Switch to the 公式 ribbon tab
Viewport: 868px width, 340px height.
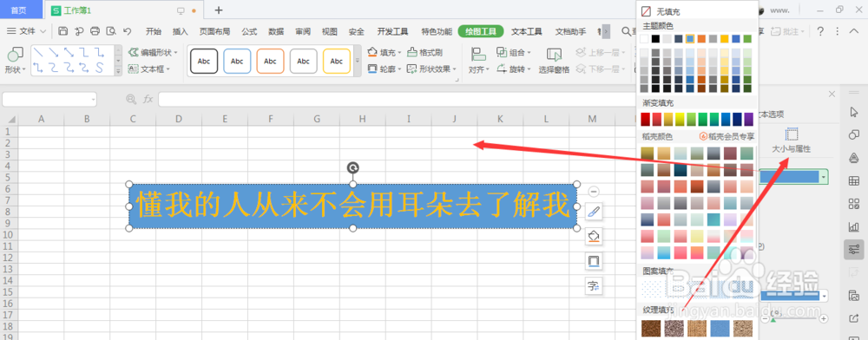pyautogui.click(x=249, y=31)
